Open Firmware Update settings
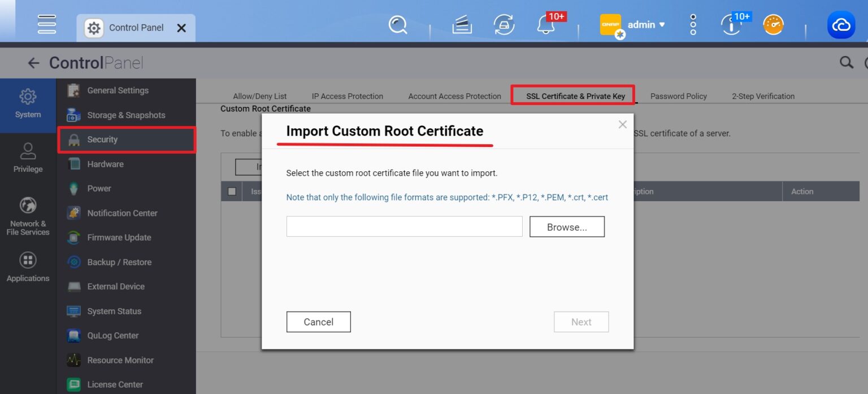The height and width of the screenshot is (394, 868). pos(119,237)
